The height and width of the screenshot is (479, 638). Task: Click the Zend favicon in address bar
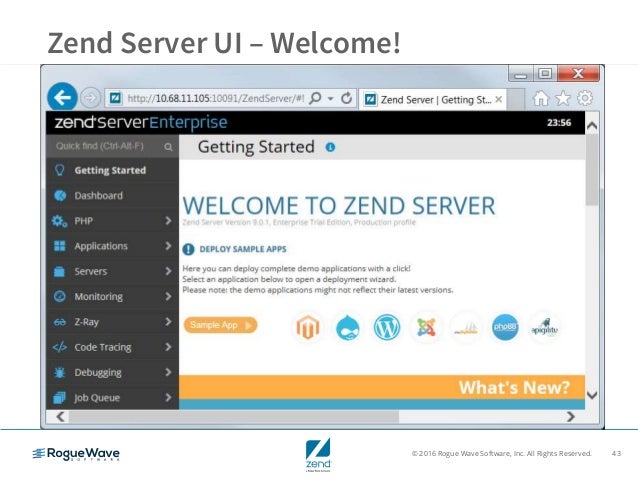coord(115,98)
